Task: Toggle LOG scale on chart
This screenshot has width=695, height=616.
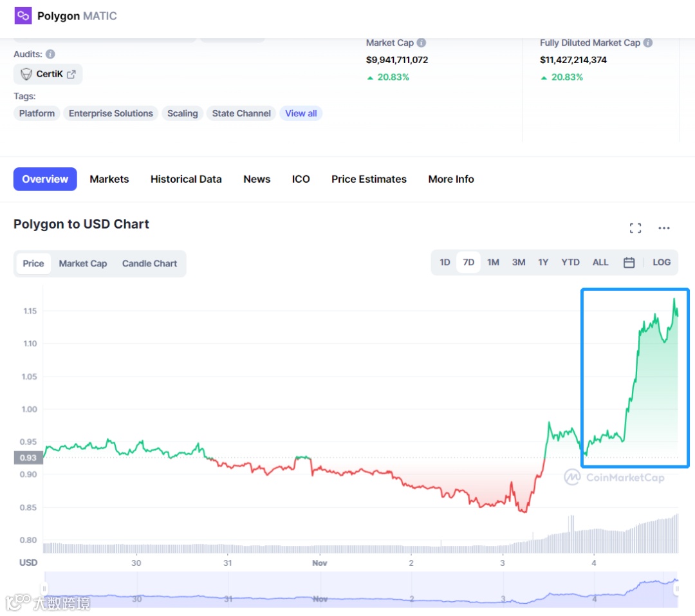Action: 662,263
